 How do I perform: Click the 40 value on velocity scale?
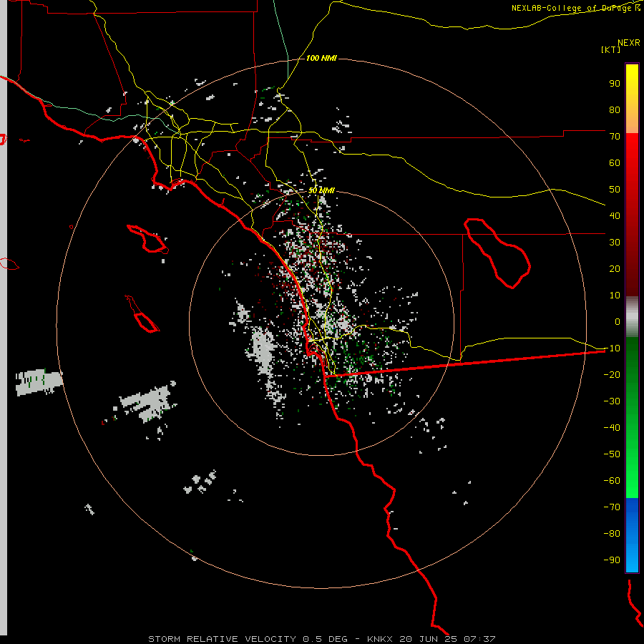point(615,216)
